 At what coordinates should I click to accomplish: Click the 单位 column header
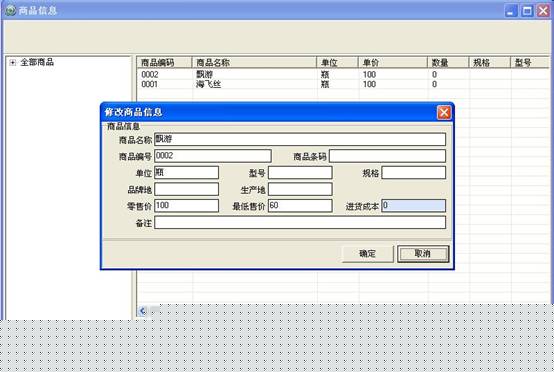pyautogui.click(x=337, y=63)
